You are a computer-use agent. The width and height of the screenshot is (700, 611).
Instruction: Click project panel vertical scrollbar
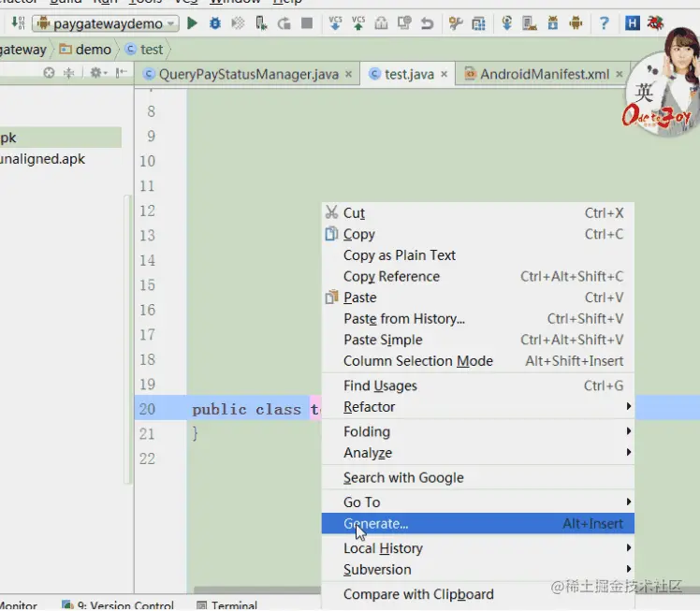click(128, 340)
